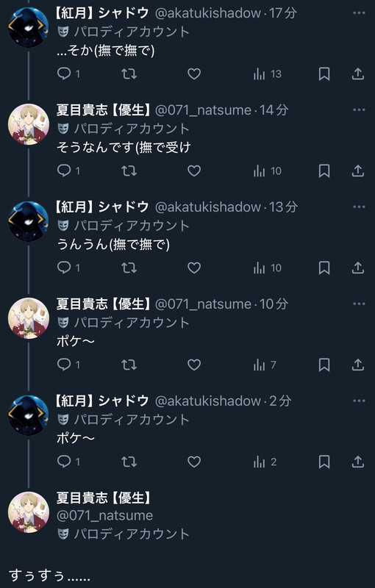Viewport: 375px width, 588px height.
Task: View analytics showing 13 views
Action: point(268,74)
